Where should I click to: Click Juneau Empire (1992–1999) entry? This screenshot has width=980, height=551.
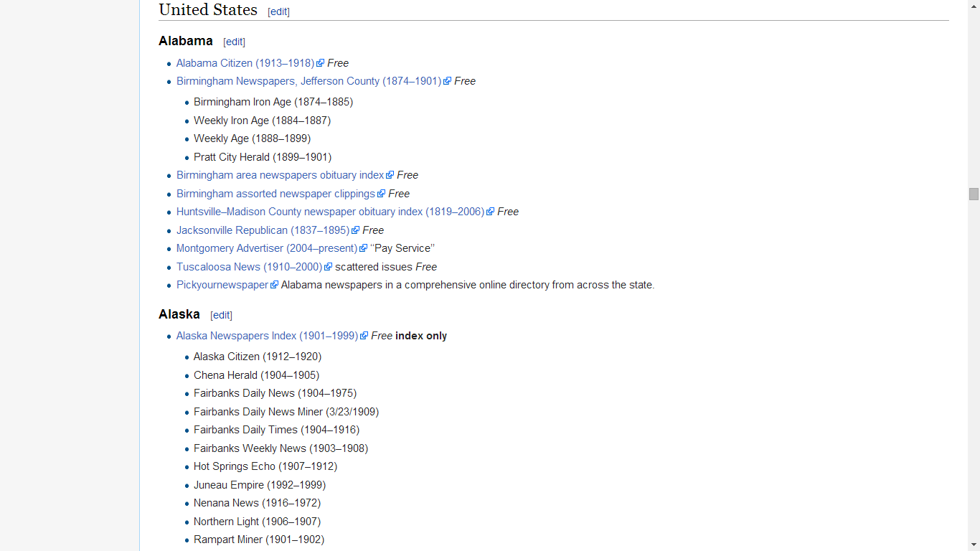click(x=260, y=485)
